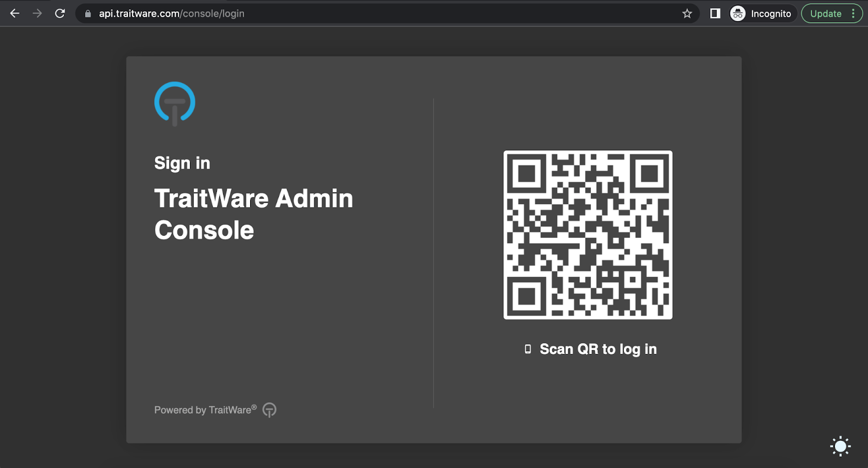Click the Powered by TraitWare text

tap(205, 410)
